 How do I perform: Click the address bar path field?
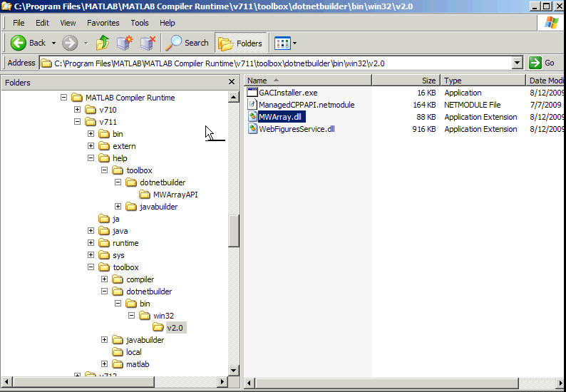pyautogui.click(x=276, y=63)
